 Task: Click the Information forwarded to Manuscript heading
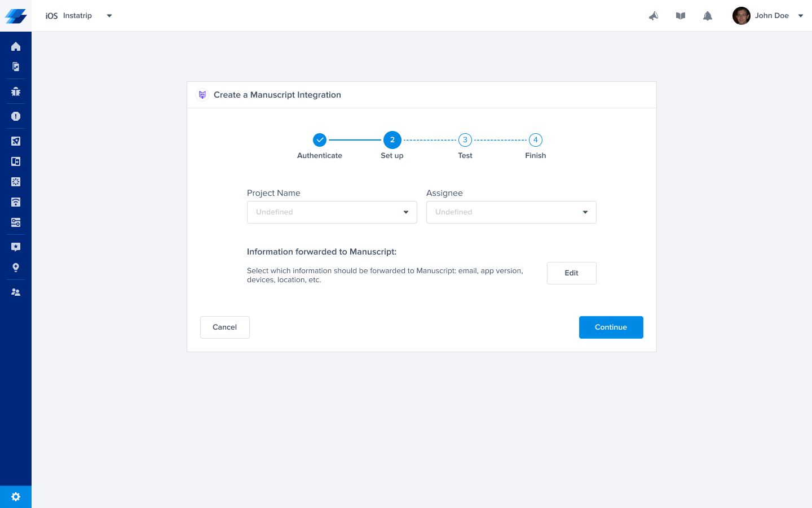pos(322,252)
